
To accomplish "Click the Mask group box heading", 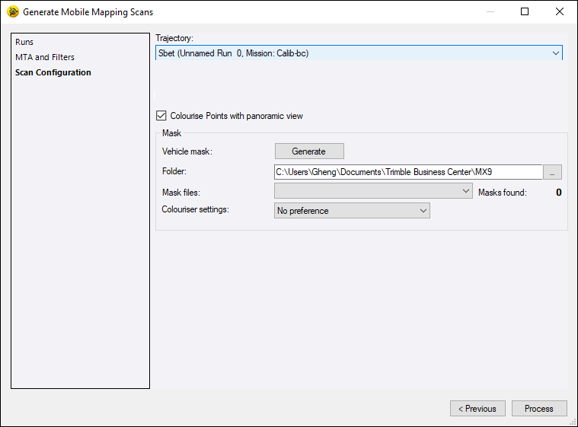I will 171,133.
